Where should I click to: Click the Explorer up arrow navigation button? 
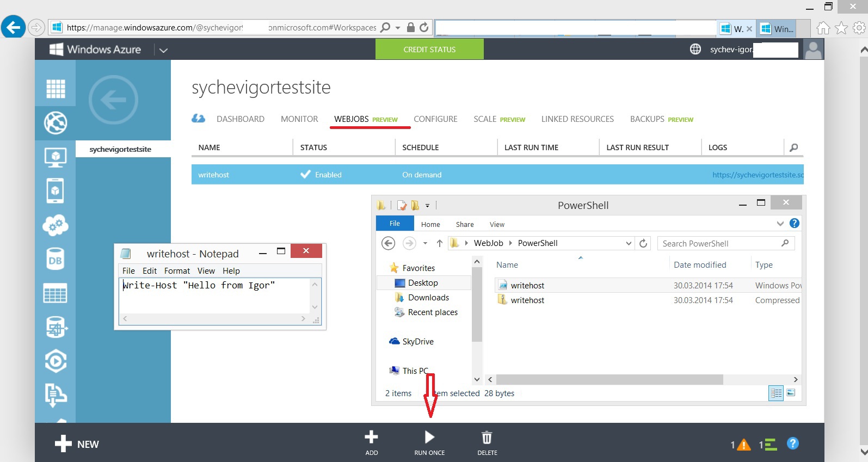click(x=440, y=243)
